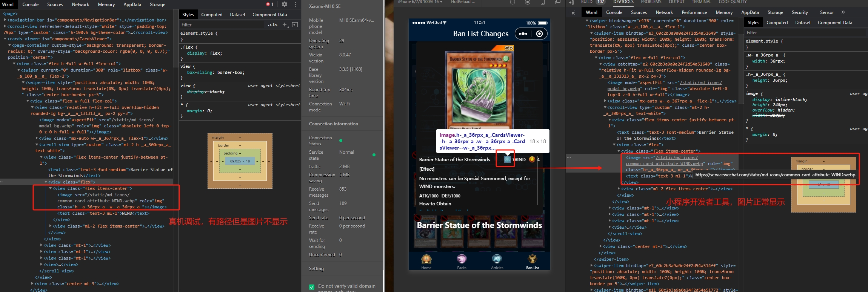Viewport: 868px width, 292px height.
Task: Click the red error count badge in the left debugger
Action: click(270, 4)
